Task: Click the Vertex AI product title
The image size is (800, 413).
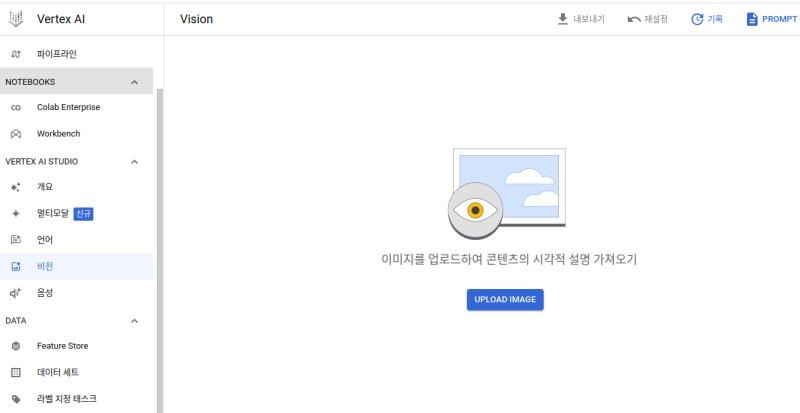Action: point(61,19)
